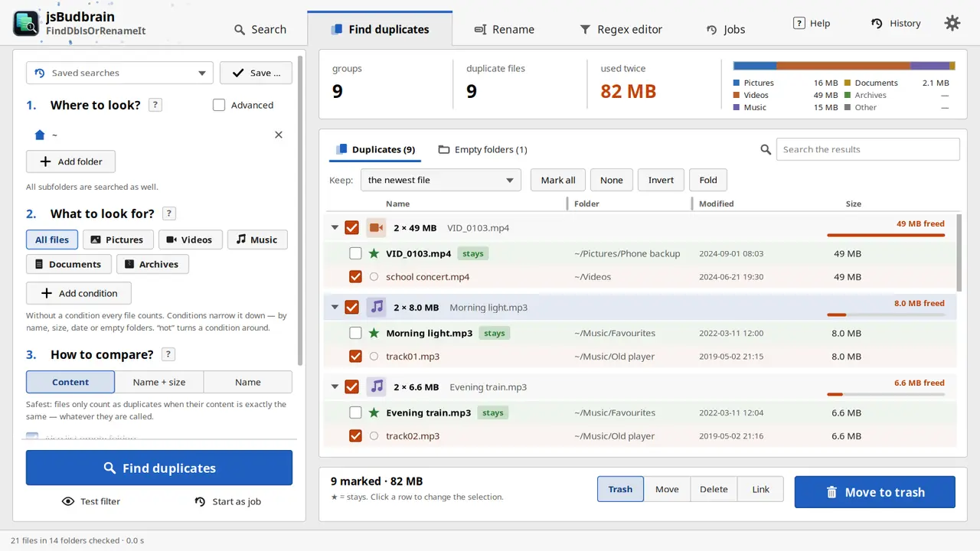The image size is (980, 551).
Task: Click the 49 MB freed progress bar
Action: coord(886,235)
